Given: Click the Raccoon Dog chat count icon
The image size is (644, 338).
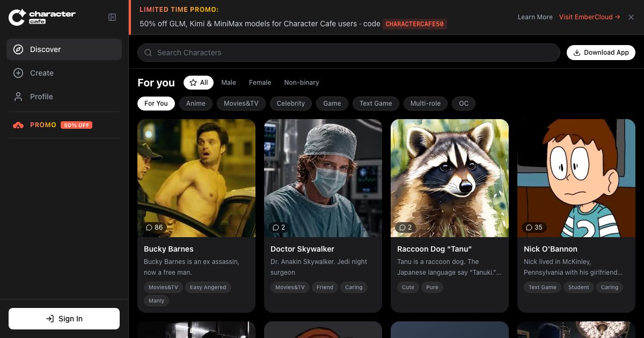Looking at the screenshot, I should click(402, 227).
